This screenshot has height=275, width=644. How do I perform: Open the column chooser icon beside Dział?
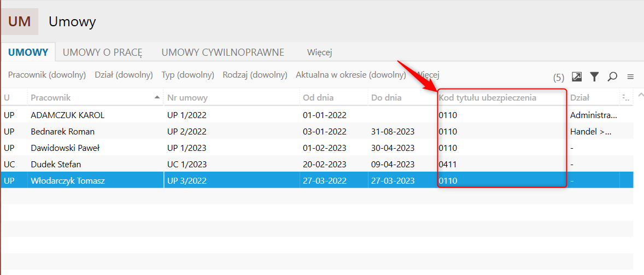point(626,98)
